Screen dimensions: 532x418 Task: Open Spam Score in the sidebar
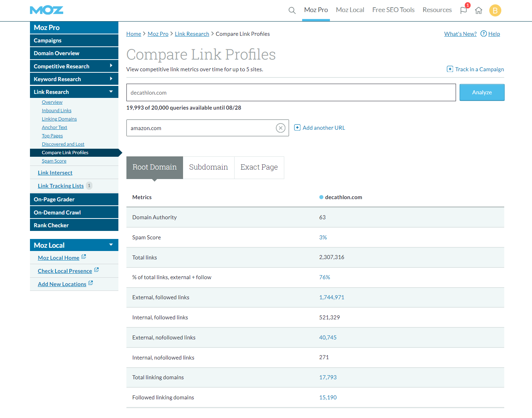pos(54,161)
